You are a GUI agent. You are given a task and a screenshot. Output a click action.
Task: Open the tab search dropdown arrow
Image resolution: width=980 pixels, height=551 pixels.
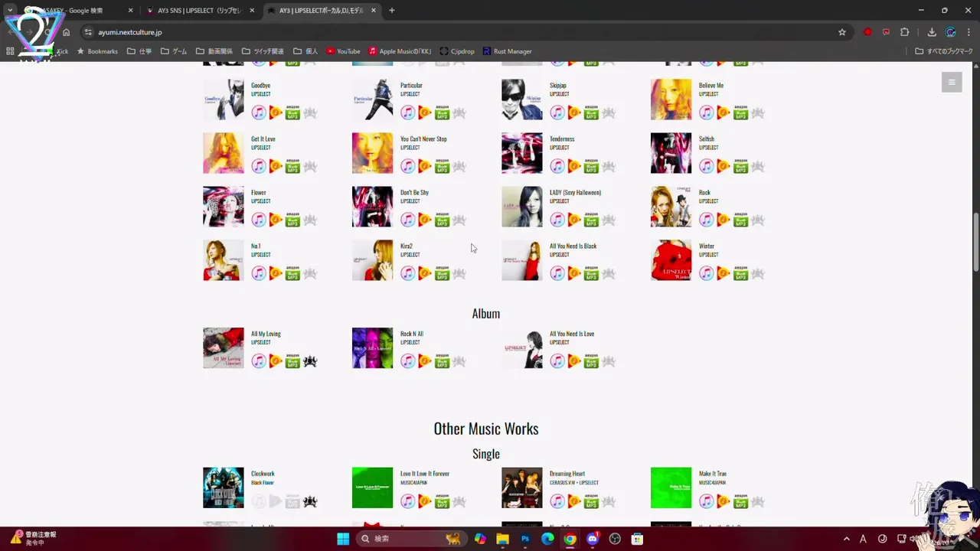tap(10, 11)
